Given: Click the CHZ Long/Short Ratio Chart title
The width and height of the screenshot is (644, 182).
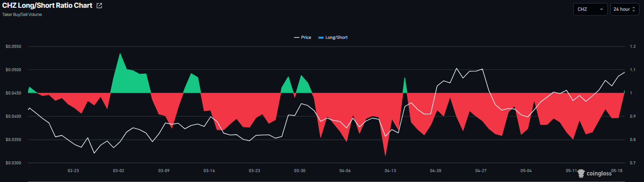Looking at the screenshot, I should [47, 6].
